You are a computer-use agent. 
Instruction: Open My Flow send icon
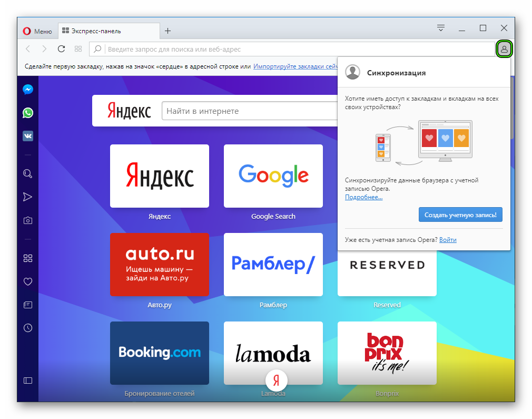coord(28,197)
